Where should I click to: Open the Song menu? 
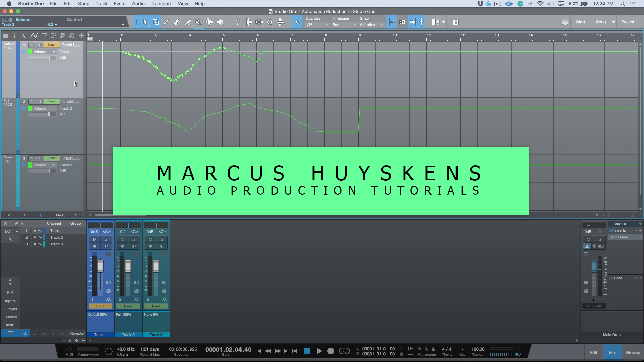pyautogui.click(x=84, y=4)
